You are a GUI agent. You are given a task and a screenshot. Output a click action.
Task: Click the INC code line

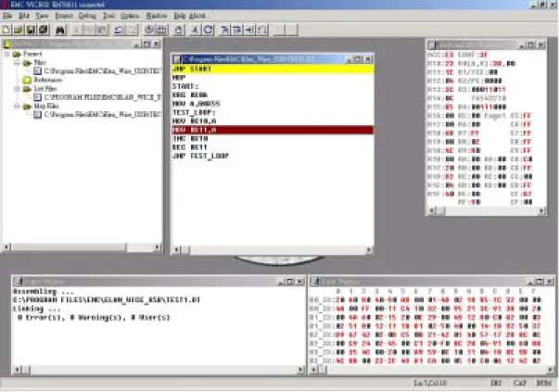[190, 139]
